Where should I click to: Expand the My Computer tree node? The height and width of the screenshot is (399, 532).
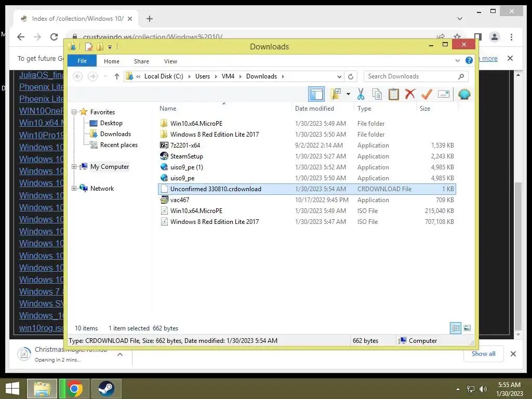(74, 167)
